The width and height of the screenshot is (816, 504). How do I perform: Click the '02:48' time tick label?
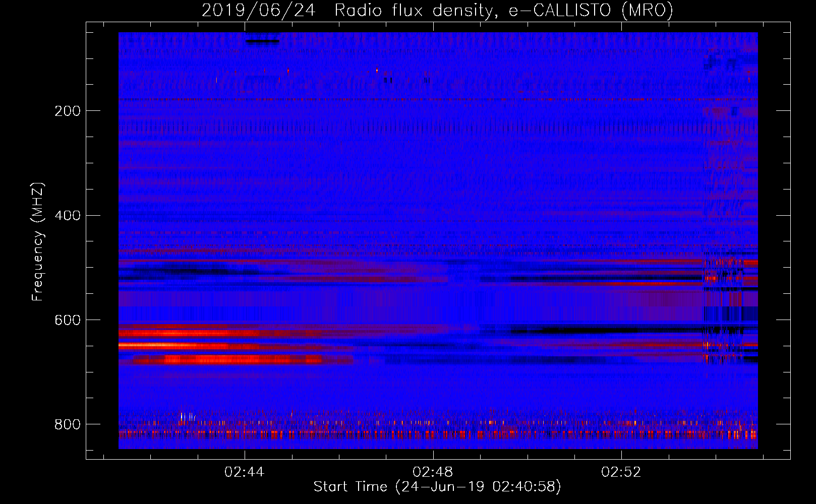pos(433,472)
